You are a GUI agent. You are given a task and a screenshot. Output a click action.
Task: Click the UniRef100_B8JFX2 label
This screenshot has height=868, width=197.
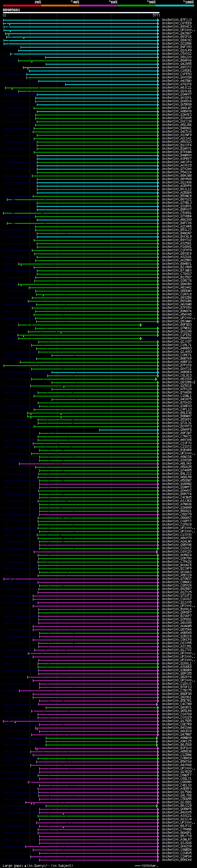[177, 826]
